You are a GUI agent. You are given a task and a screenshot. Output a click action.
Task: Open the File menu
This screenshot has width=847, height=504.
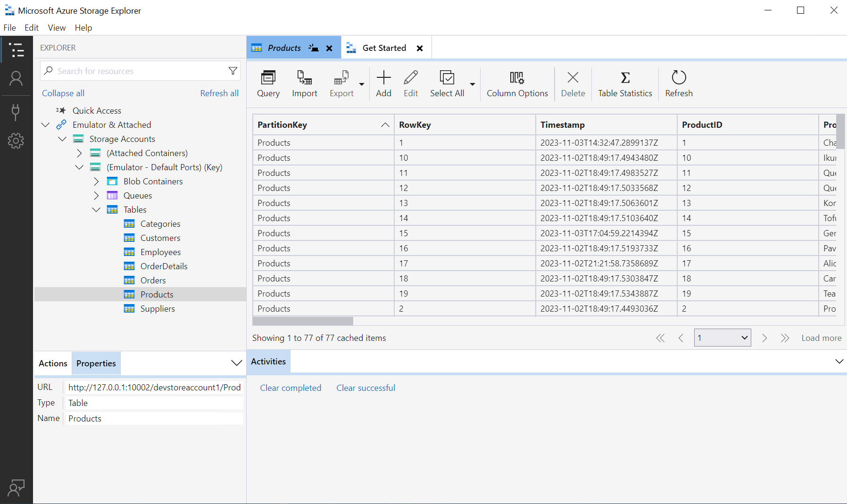(9, 28)
